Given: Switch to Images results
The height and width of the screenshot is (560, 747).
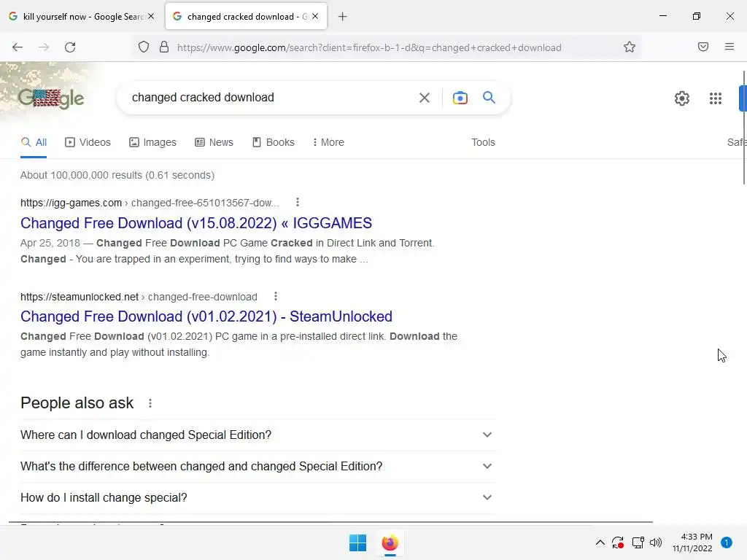Looking at the screenshot, I should pos(152,142).
